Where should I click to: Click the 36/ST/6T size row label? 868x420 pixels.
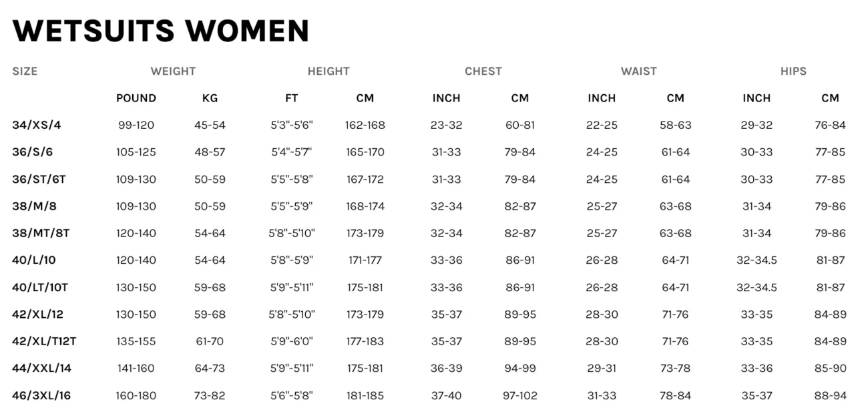click(42, 179)
